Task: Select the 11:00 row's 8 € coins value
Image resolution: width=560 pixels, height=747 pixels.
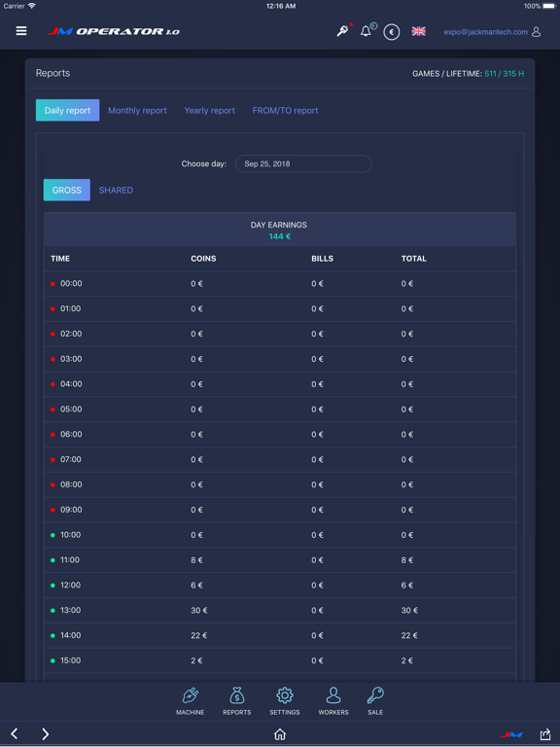Action: point(196,560)
